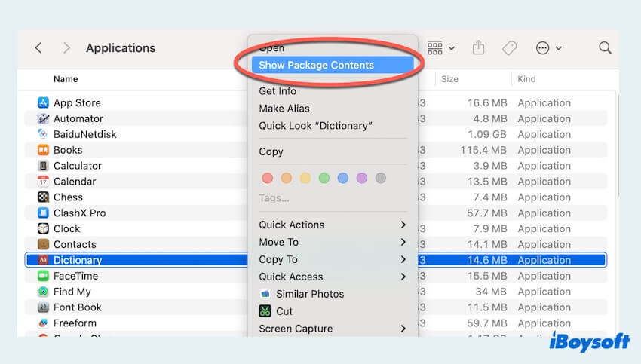
Task: Click the back navigation arrow
Action: [38, 48]
